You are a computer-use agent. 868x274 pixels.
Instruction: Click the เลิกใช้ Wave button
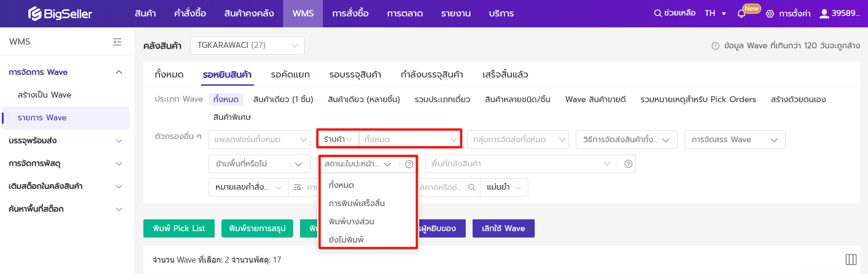[503, 228]
